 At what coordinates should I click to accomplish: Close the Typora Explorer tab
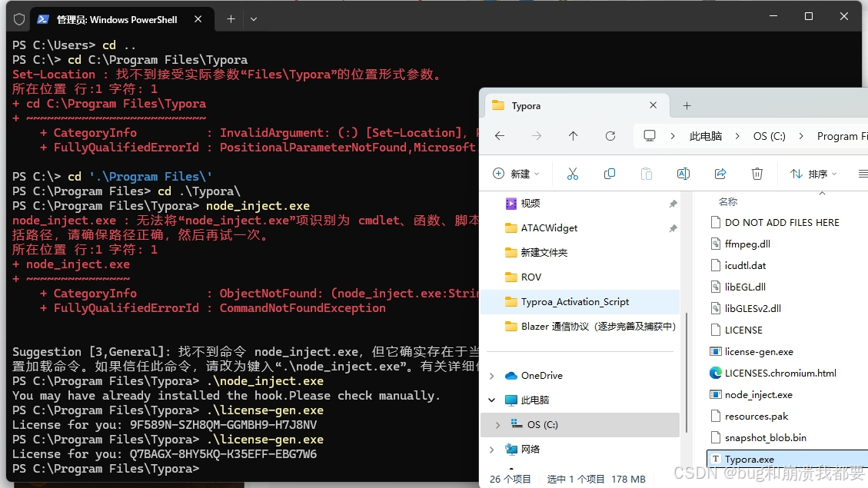click(x=653, y=105)
